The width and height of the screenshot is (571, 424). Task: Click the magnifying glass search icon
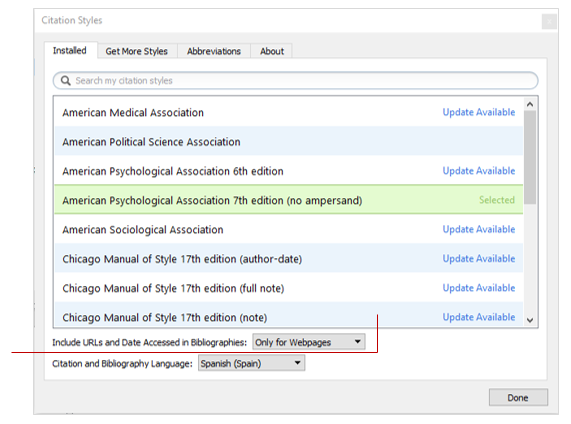pyautogui.click(x=66, y=81)
